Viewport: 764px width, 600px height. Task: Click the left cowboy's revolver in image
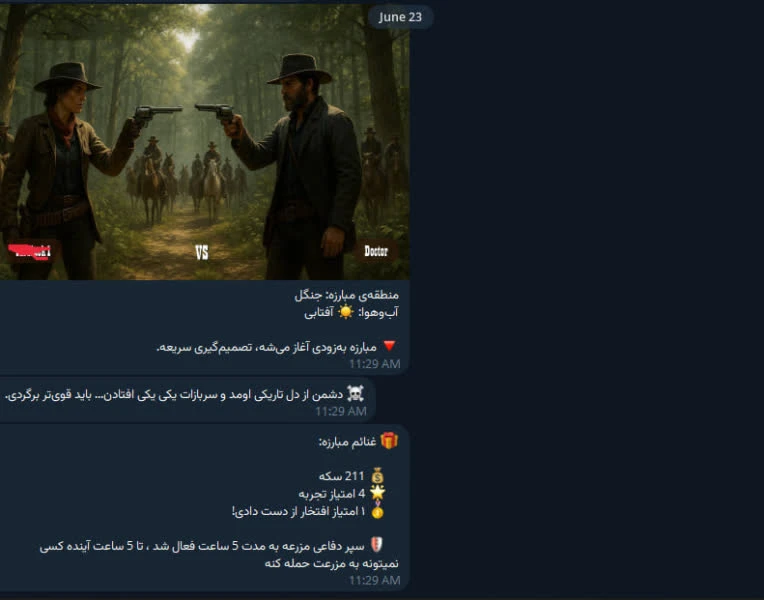157,114
